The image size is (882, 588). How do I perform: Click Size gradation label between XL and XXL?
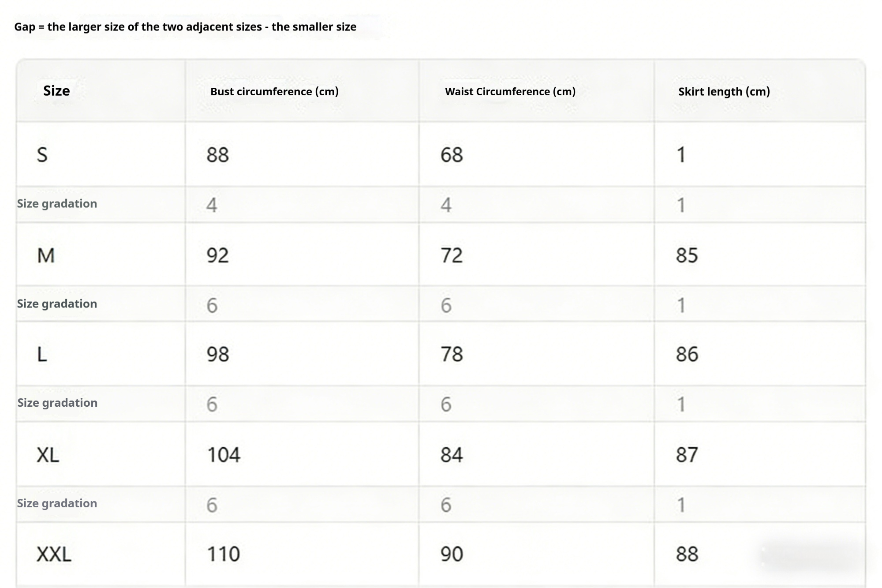tap(57, 503)
